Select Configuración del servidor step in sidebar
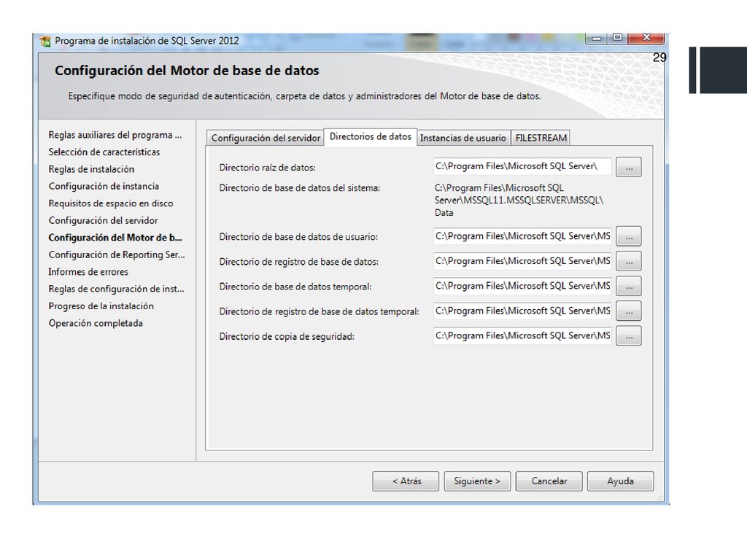This screenshot has height=560, width=747. pos(104,221)
